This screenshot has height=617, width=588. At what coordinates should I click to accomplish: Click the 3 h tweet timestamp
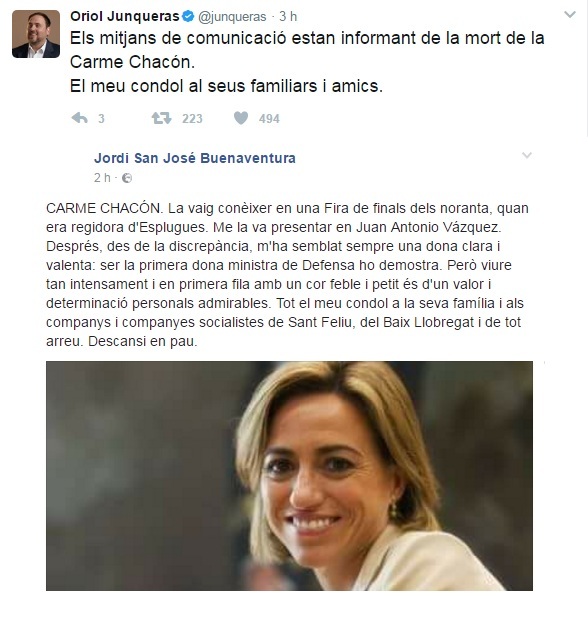pos(288,17)
